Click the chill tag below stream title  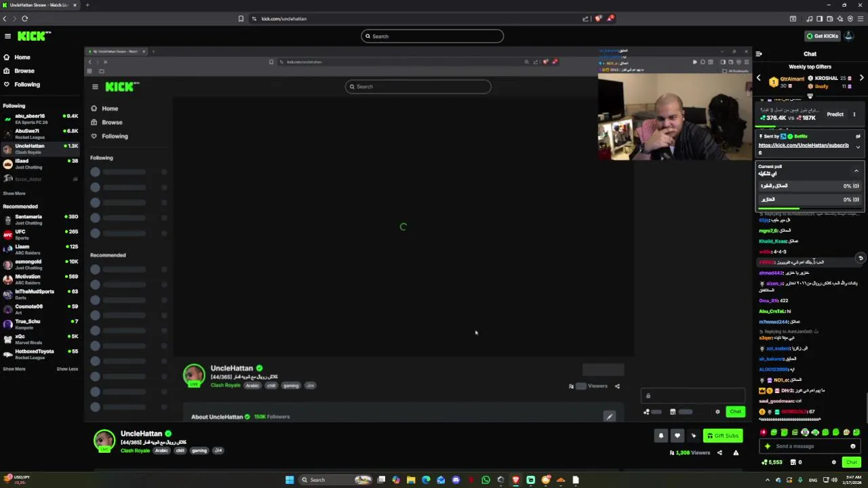(x=180, y=451)
